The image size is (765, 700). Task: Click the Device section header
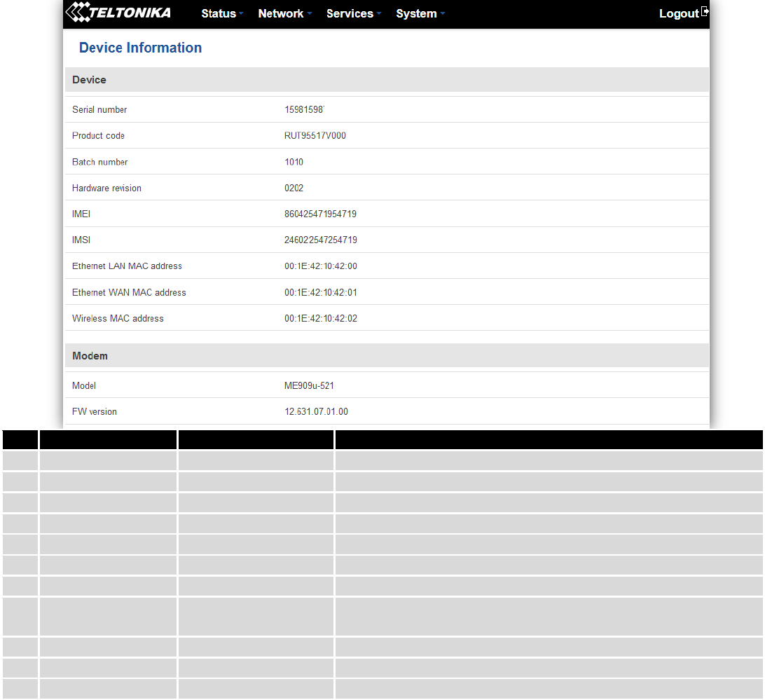(x=387, y=80)
